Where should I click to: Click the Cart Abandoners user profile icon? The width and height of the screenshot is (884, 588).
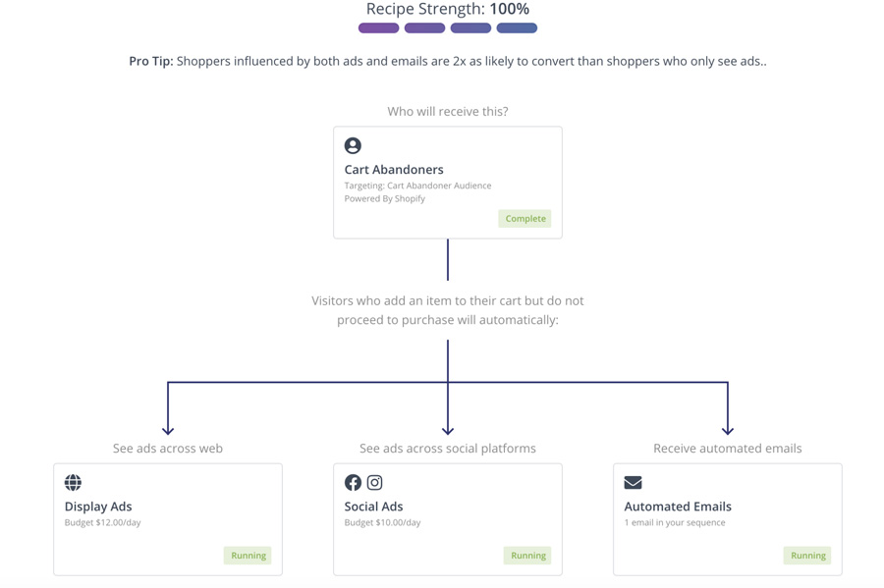(x=353, y=145)
